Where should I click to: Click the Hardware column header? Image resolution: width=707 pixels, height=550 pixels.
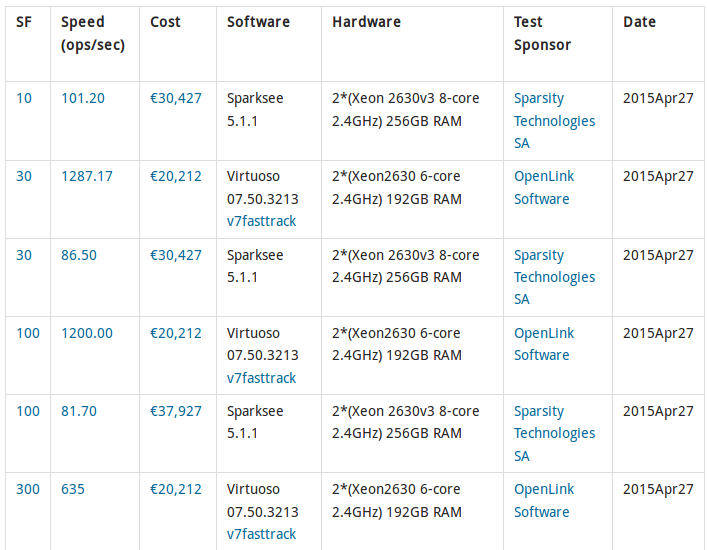coord(367,22)
